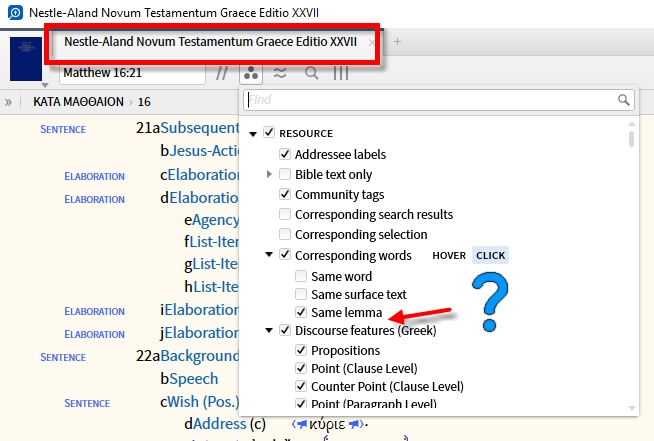
Task: Click the Wish (Pos.) label
Action: (x=203, y=401)
